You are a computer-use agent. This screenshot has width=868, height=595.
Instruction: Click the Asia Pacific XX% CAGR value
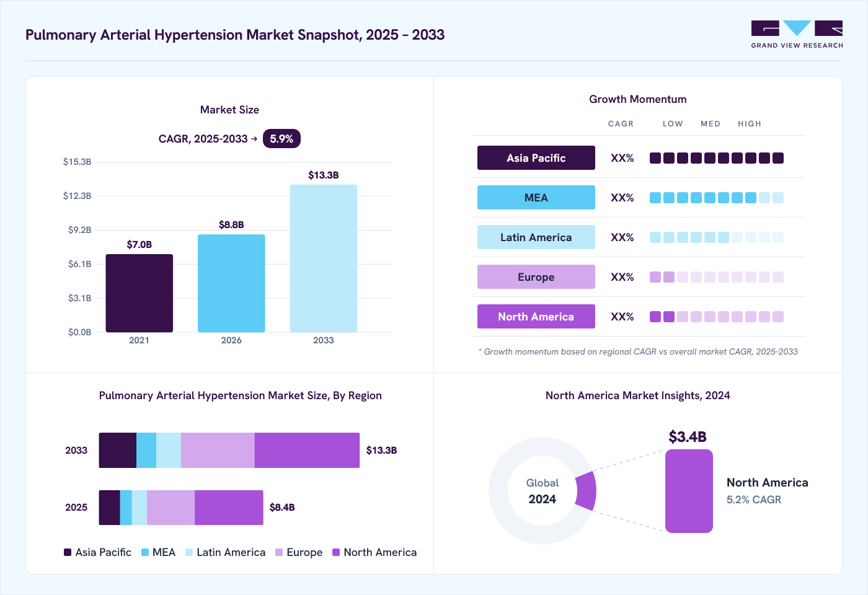point(622,158)
